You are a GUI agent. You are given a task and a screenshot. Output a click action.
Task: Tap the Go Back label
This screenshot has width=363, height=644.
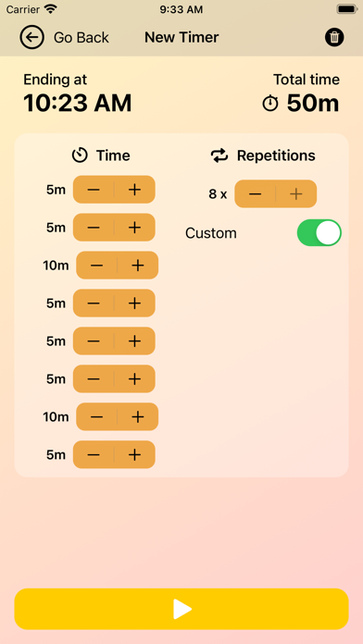[81, 37]
